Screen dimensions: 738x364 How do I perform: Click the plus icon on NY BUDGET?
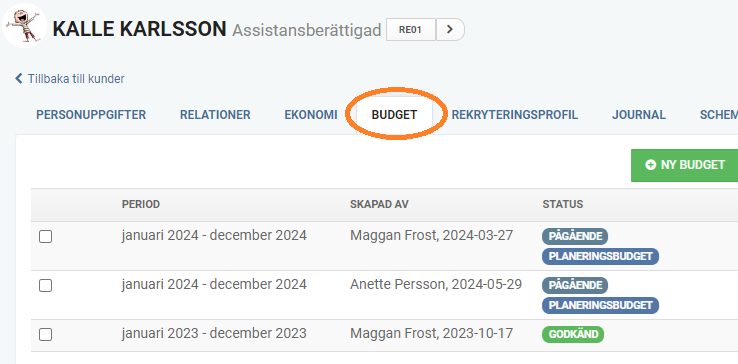point(650,165)
